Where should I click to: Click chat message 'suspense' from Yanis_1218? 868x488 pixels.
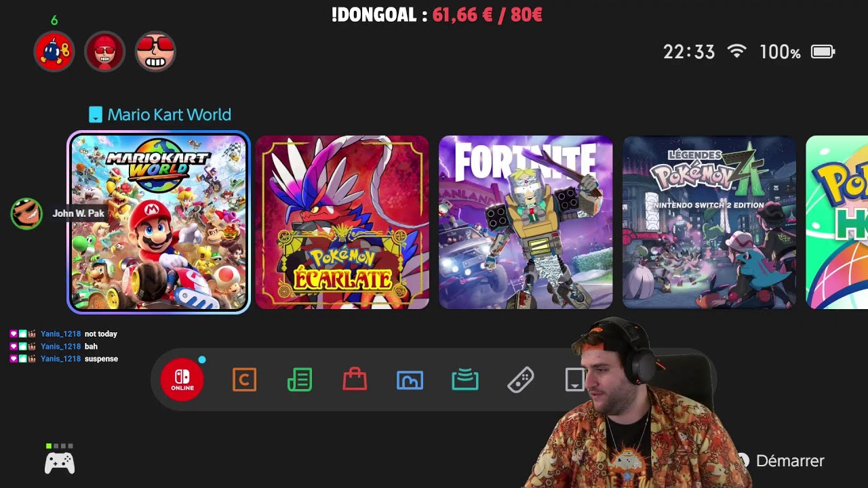coord(101,359)
